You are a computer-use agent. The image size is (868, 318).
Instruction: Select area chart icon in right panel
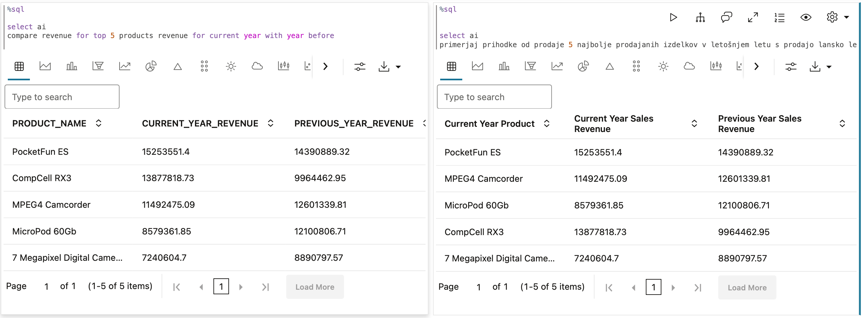[x=478, y=66]
